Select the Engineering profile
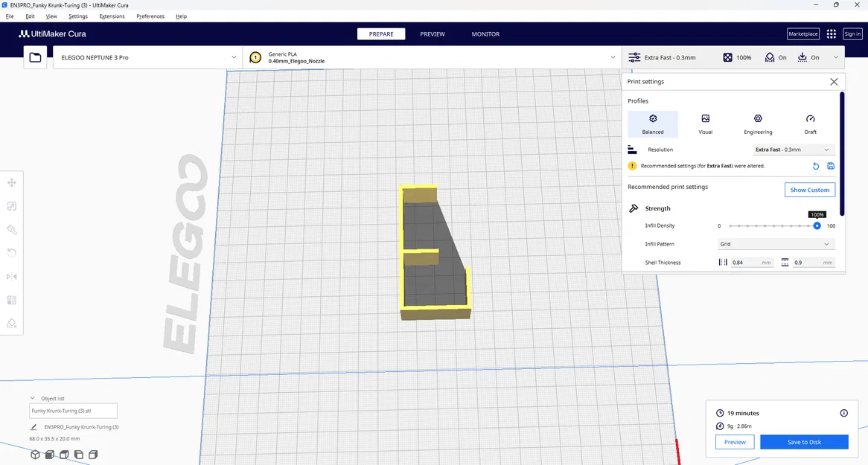868x465 pixels. coord(758,124)
